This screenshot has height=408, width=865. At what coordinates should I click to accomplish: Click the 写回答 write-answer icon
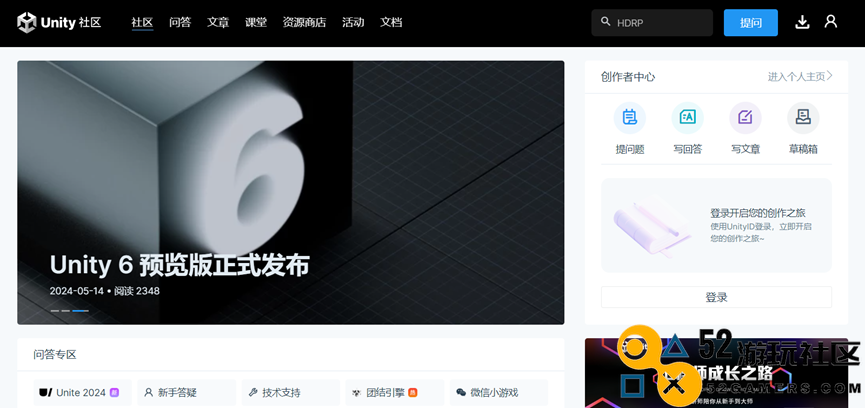[x=687, y=117]
